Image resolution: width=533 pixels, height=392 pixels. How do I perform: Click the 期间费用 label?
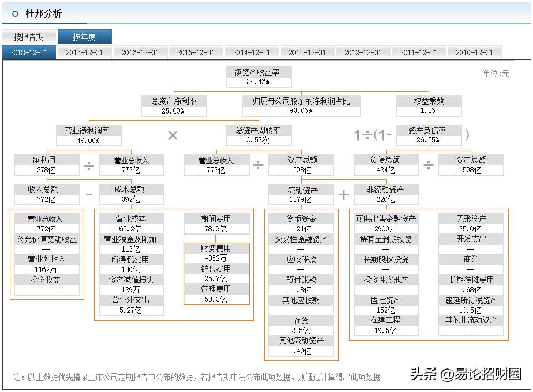click(x=216, y=218)
